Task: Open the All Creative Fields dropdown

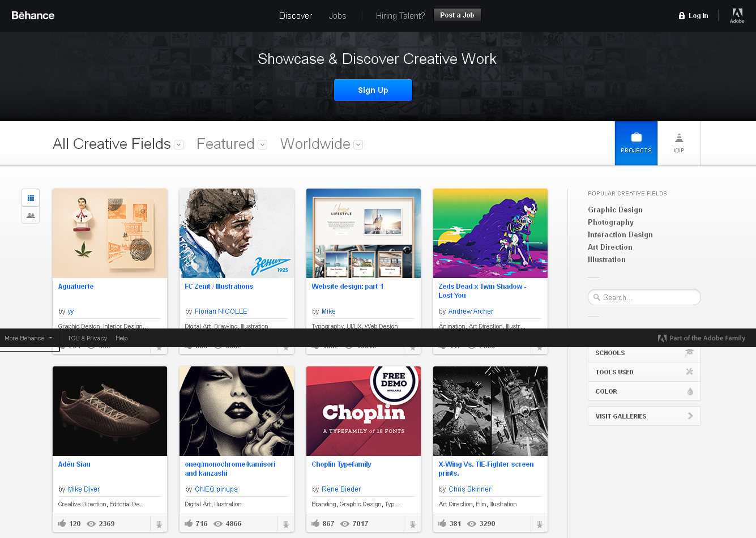Action: [x=178, y=145]
